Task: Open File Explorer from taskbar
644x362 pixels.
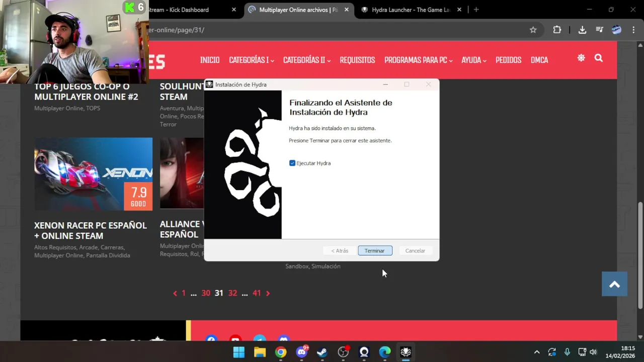Action: coord(260,352)
